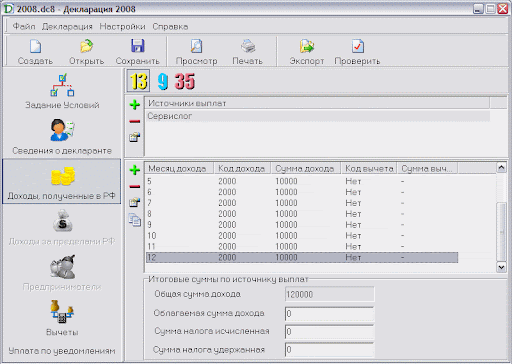Click income table scroll up arrow

click(501, 167)
